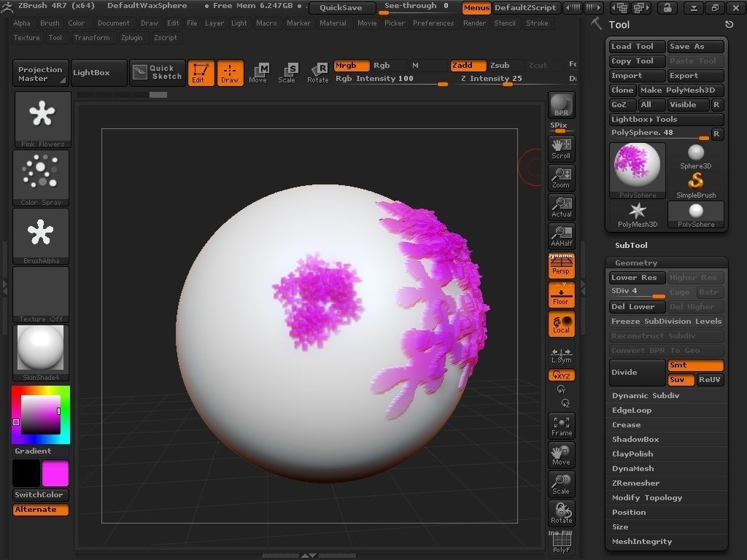Activate Edit mode button
This screenshot has height=560, width=747.
pyautogui.click(x=201, y=73)
